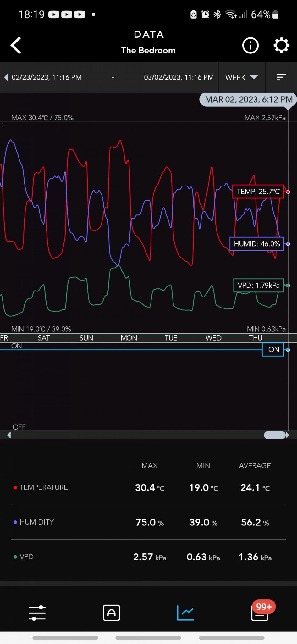Image resolution: width=297 pixels, height=644 pixels.
Task: Click the TEMP: 25.7°C data label
Action: pos(258,192)
